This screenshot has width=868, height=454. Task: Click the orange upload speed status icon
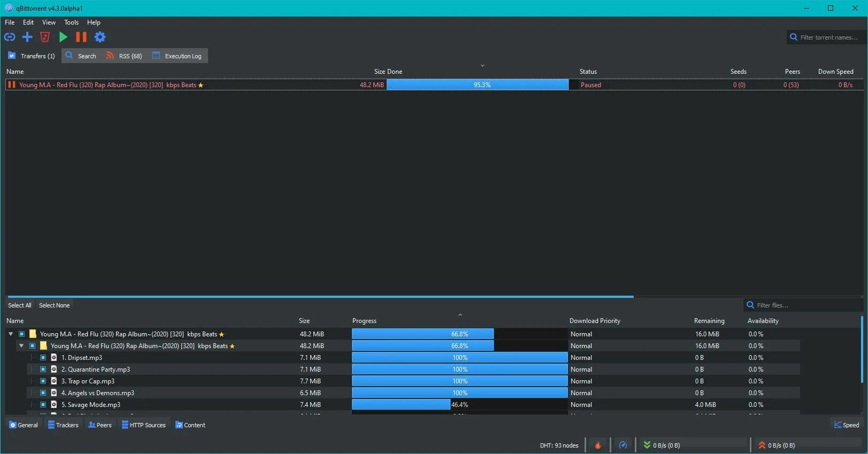click(x=762, y=445)
